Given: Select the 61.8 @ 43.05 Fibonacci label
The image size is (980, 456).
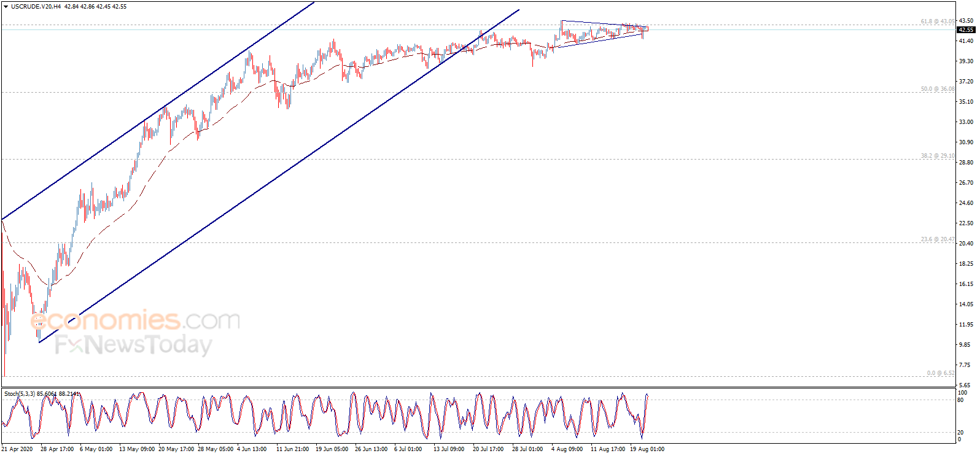Looking at the screenshot, I should click(x=938, y=21).
